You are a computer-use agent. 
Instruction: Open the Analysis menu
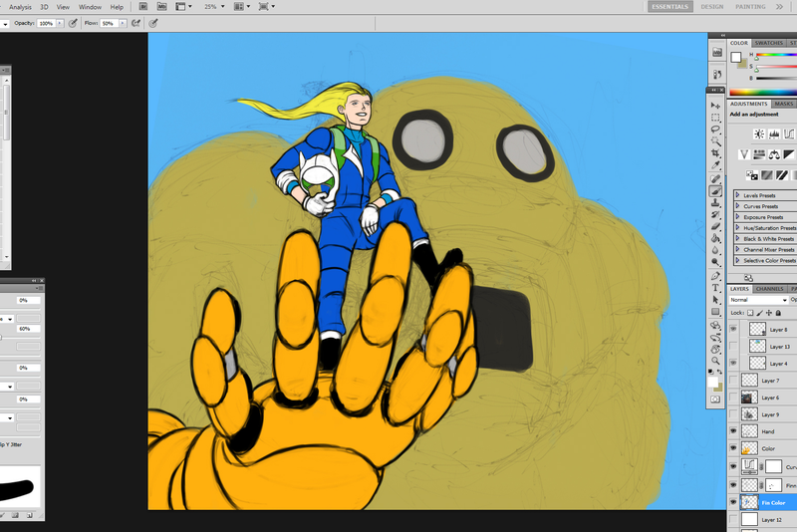pyautogui.click(x=20, y=7)
